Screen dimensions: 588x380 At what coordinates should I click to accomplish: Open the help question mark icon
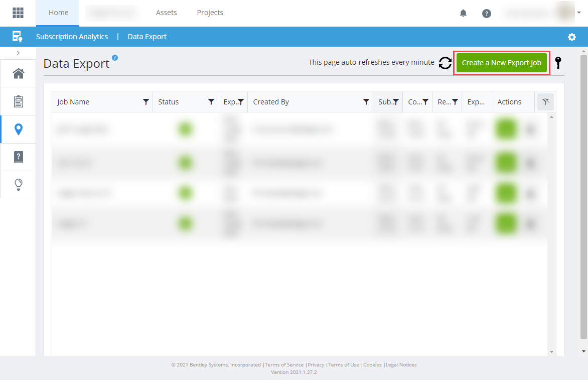pyautogui.click(x=486, y=14)
